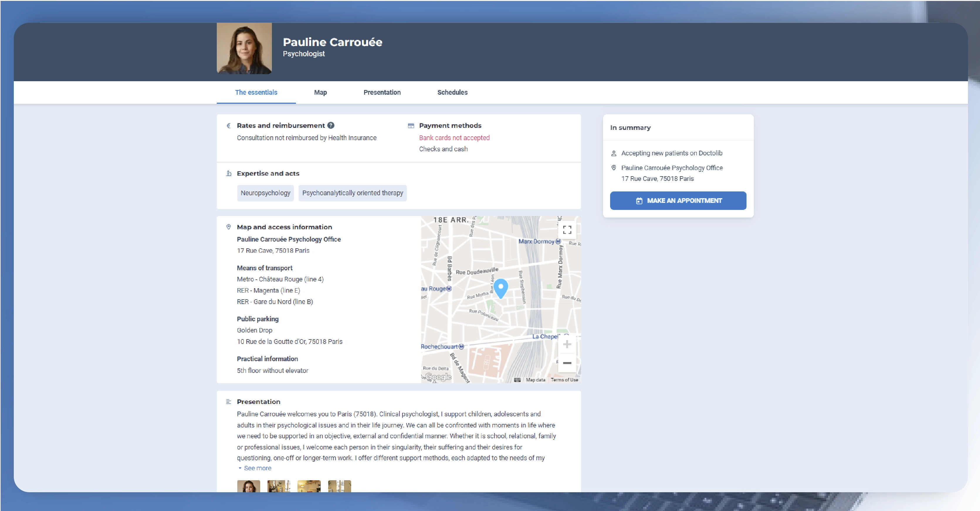This screenshot has height=511, width=980.
Task: Click the rates and reimbursement info icon
Action: tap(330, 125)
